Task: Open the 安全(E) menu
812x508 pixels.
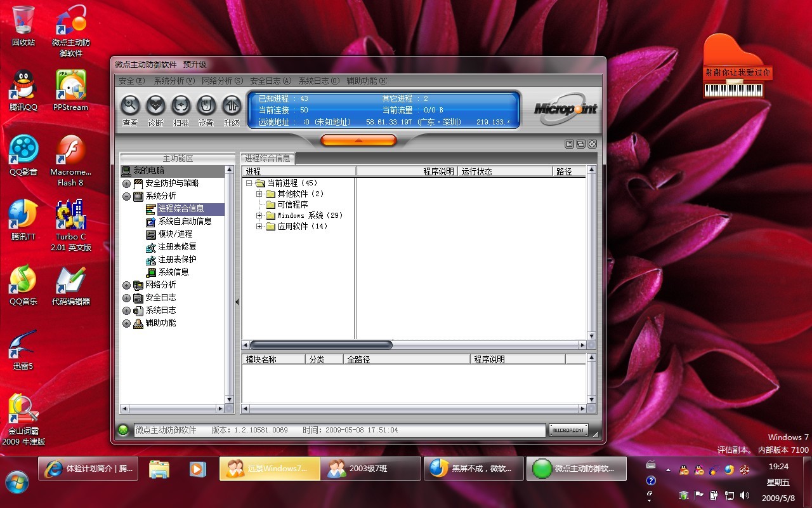Action: point(132,81)
